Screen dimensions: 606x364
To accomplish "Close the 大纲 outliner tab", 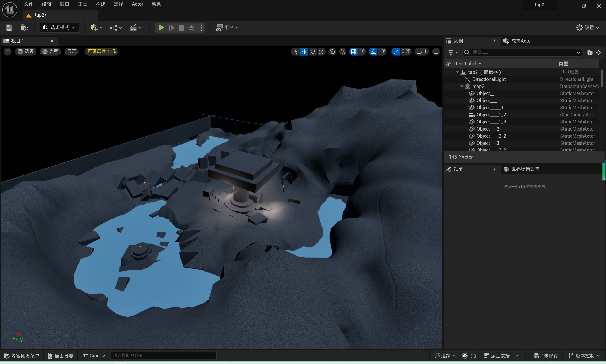I will tap(494, 41).
